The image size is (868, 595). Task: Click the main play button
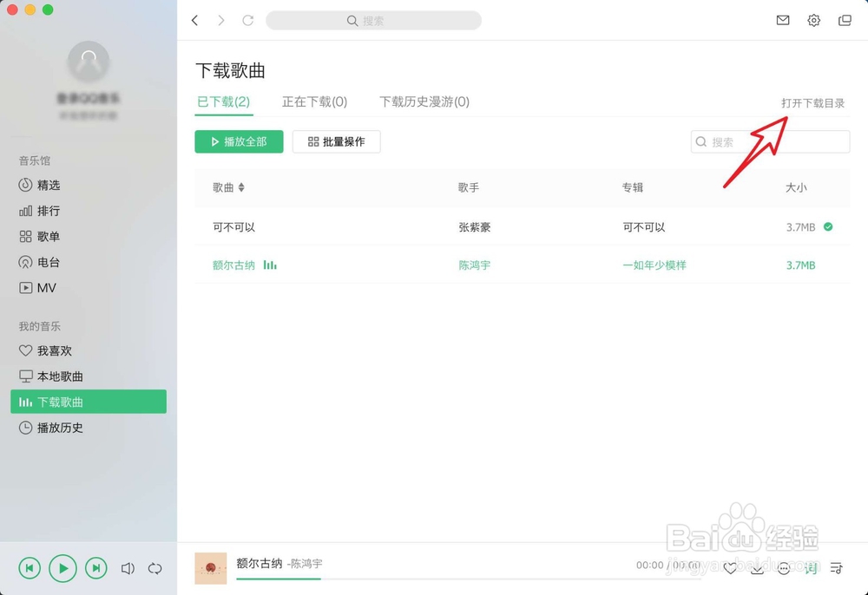coord(62,568)
